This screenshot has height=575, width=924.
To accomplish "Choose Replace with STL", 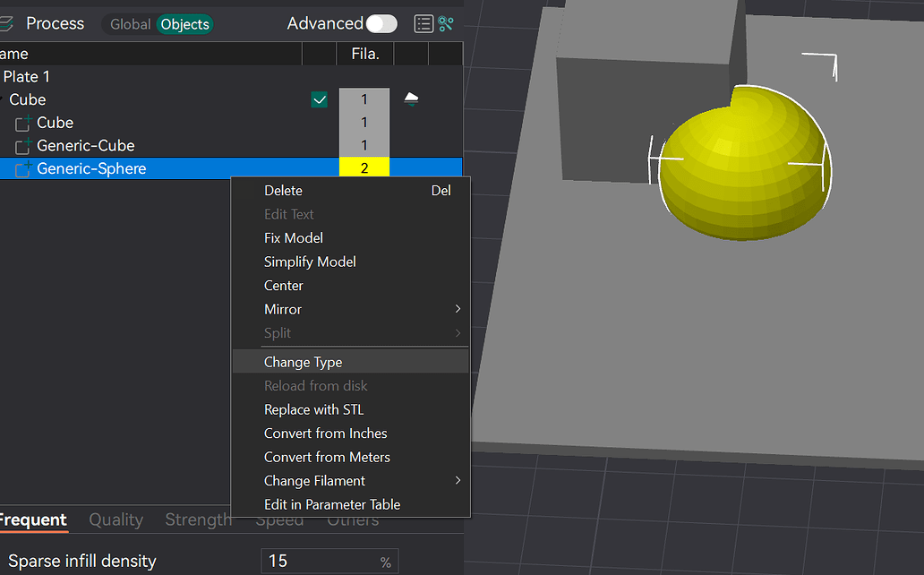I will [351, 409].
